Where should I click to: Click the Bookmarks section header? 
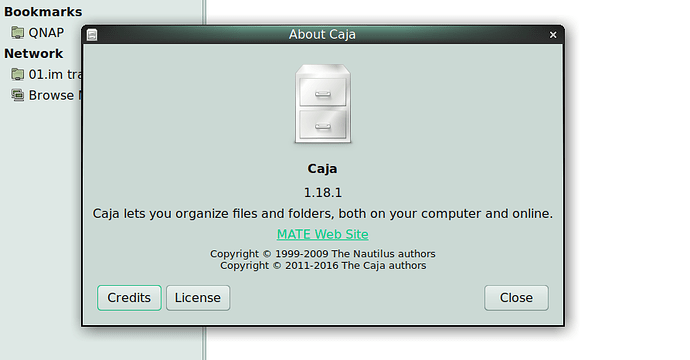[x=43, y=12]
